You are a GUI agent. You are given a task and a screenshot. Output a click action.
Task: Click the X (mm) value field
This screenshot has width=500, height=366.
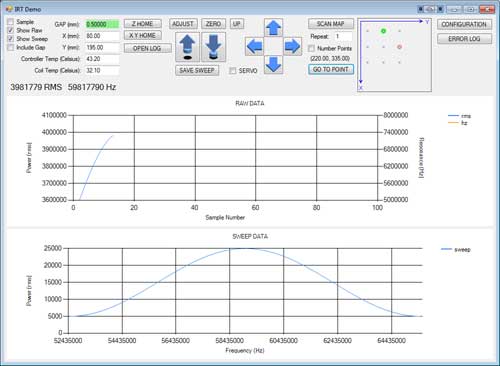tap(102, 36)
